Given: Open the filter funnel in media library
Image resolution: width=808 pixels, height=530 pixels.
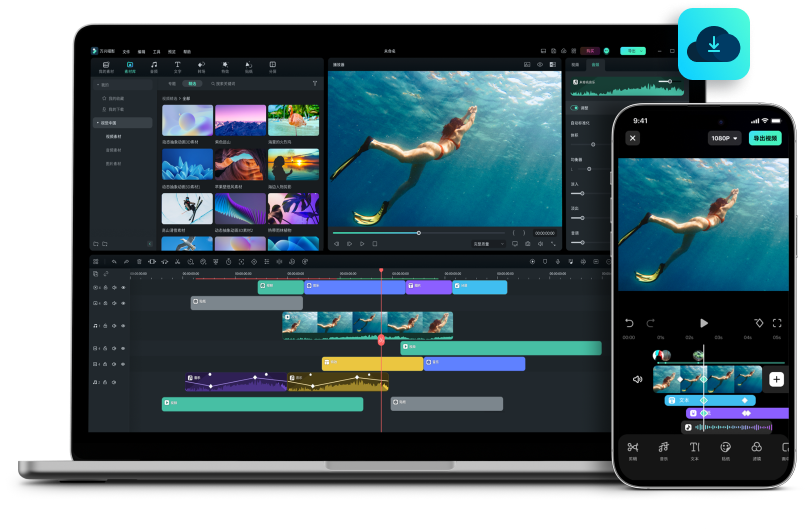Looking at the screenshot, I should 315,83.
